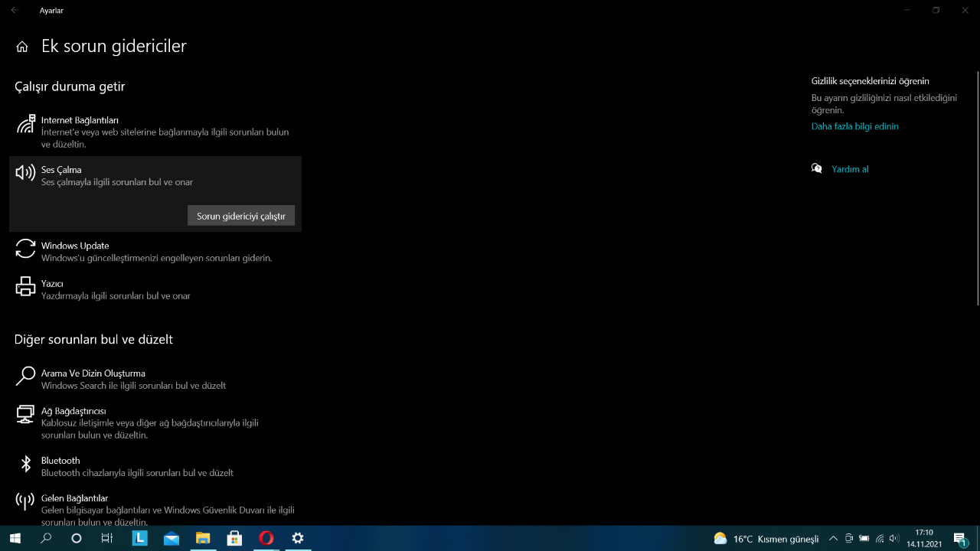Open the Windows Update troubleshooter

[x=75, y=246]
